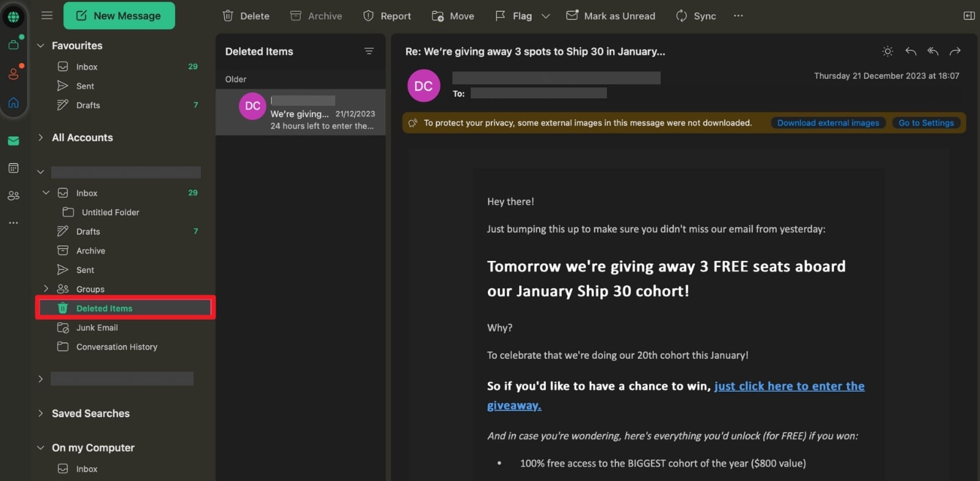The image size is (980, 481).
Task: Collapse the Favourites section
Action: point(40,46)
